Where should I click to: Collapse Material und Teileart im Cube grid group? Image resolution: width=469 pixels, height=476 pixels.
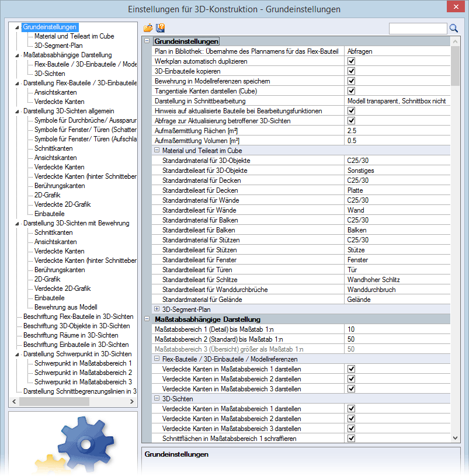tap(157, 150)
